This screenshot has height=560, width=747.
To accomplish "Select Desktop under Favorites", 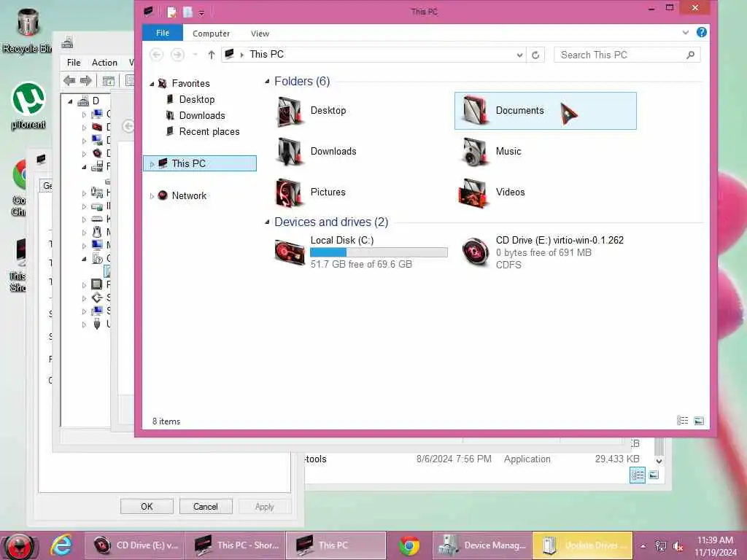I will (x=190, y=99).
